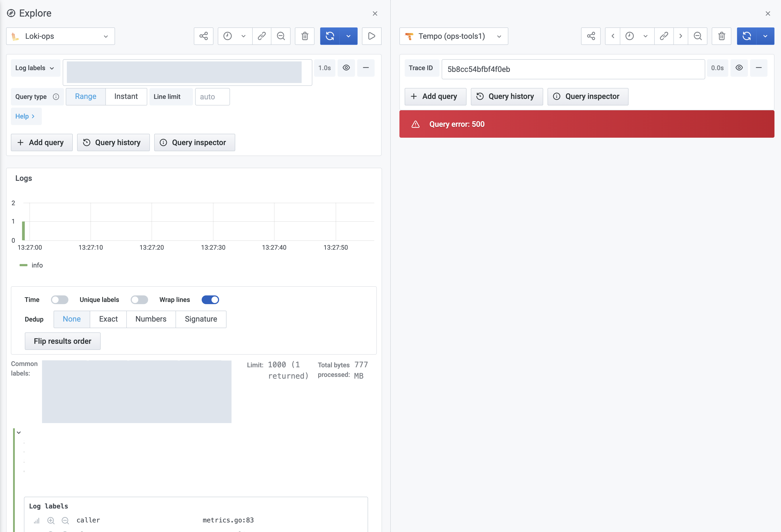The height and width of the screenshot is (532, 781).
Task: Hide the Tempo query using the eye icon
Action: point(739,68)
